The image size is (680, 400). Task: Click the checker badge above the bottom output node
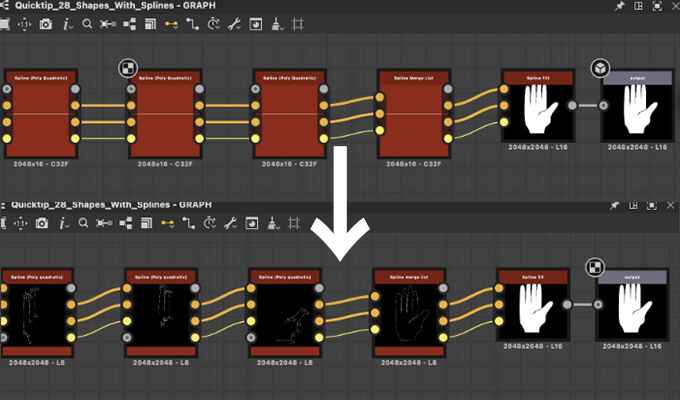(x=594, y=267)
